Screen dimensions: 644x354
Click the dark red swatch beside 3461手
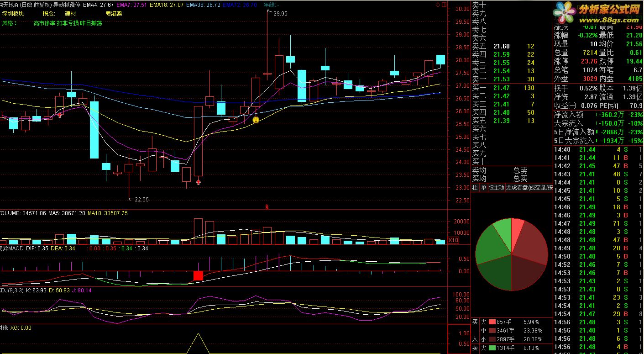[492, 331]
